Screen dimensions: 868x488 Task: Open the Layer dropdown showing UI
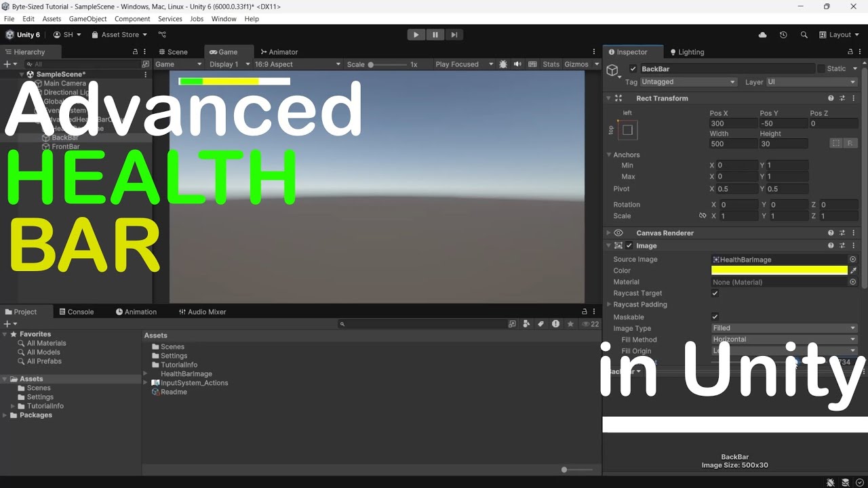[x=812, y=82]
